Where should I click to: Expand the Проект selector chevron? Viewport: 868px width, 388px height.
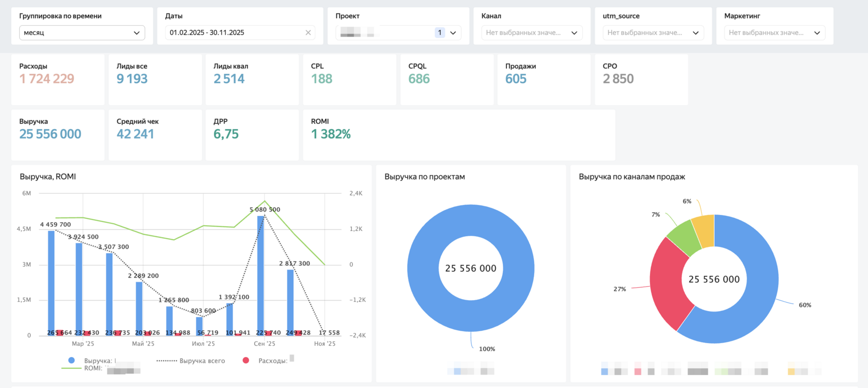pyautogui.click(x=453, y=33)
